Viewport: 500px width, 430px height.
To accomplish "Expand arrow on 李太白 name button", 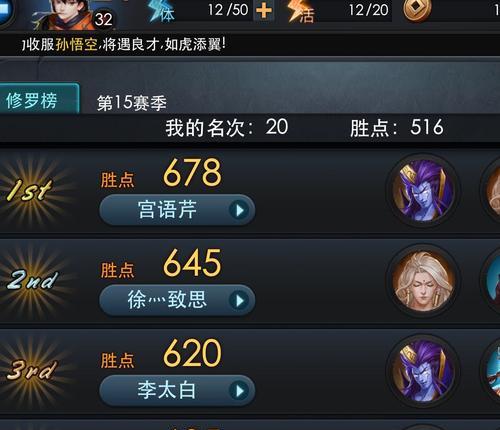I will [x=239, y=391].
